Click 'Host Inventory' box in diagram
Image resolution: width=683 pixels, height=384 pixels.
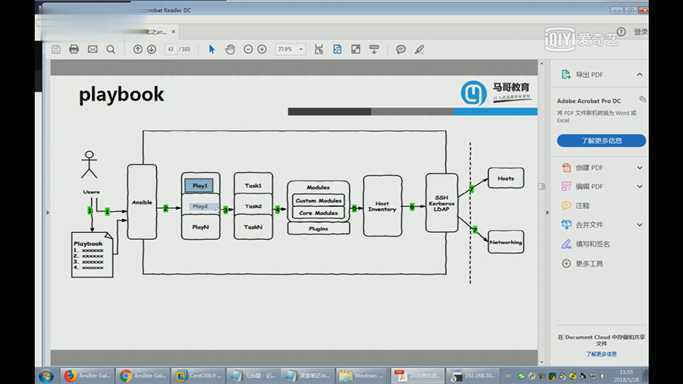click(x=382, y=206)
